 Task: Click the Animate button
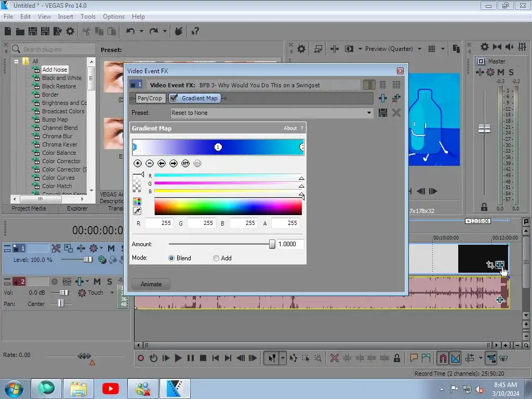[x=151, y=284]
